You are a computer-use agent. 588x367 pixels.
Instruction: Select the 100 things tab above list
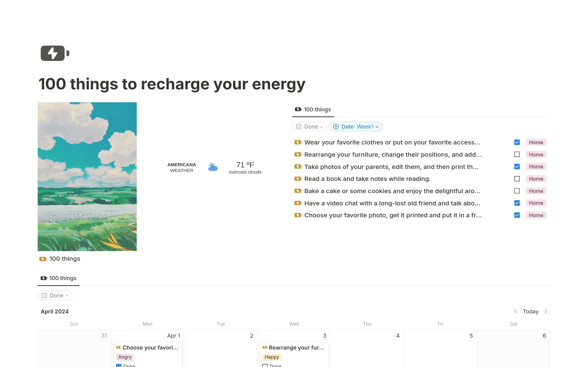(313, 110)
